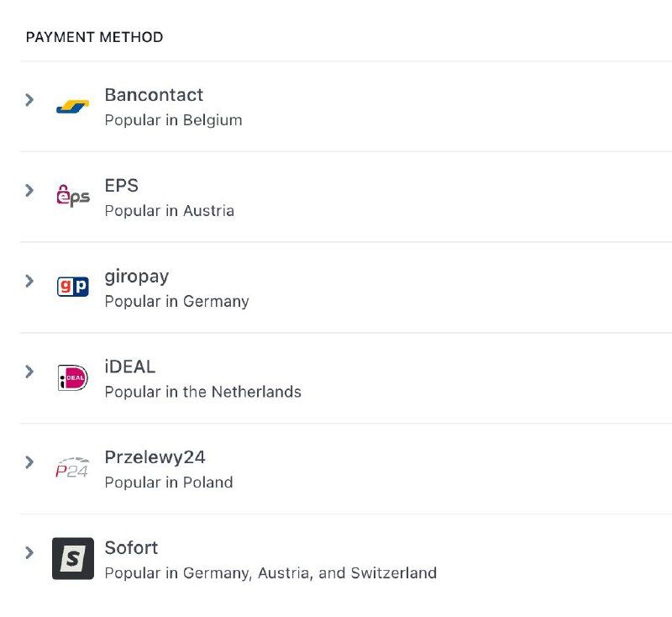Select the Bancontact payment method title
672x617 pixels.
tap(154, 95)
